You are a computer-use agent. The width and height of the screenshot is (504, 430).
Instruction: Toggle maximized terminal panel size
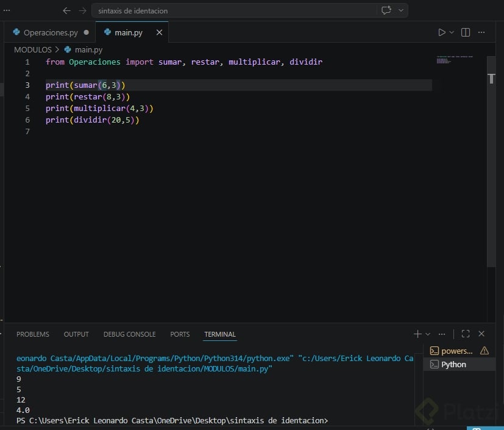(466, 334)
